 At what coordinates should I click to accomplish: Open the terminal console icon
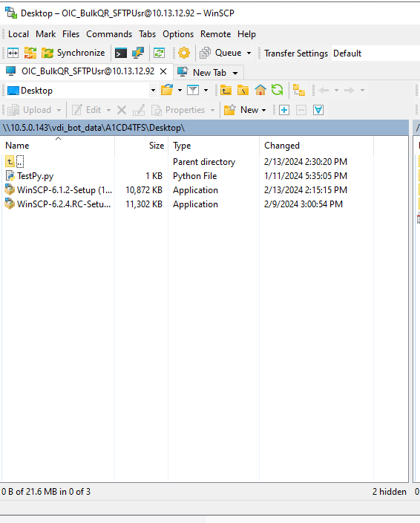click(x=120, y=53)
